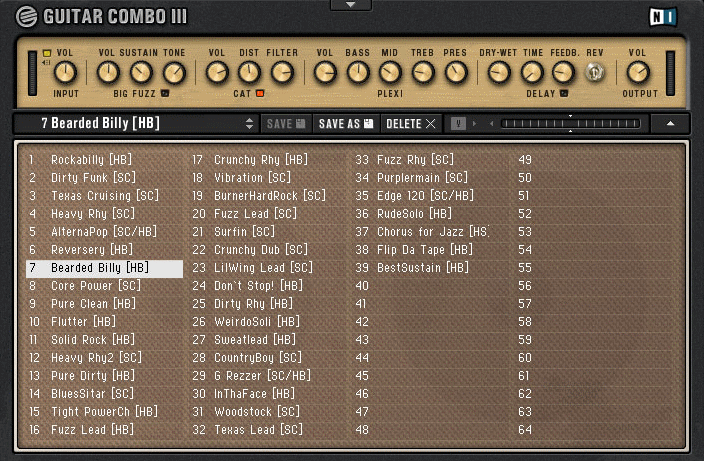The image size is (704, 462).
Task: Click the output level meter
Action: (x=670, y=73)
